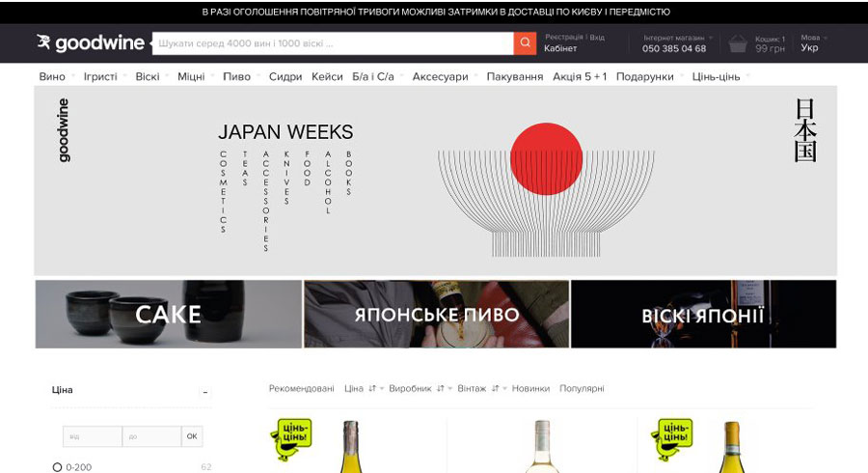Image resolution: width=868 pixels, height=473 pixels.
Task: Collapse the Ціна filter section
Action: [x=205, y=392]
